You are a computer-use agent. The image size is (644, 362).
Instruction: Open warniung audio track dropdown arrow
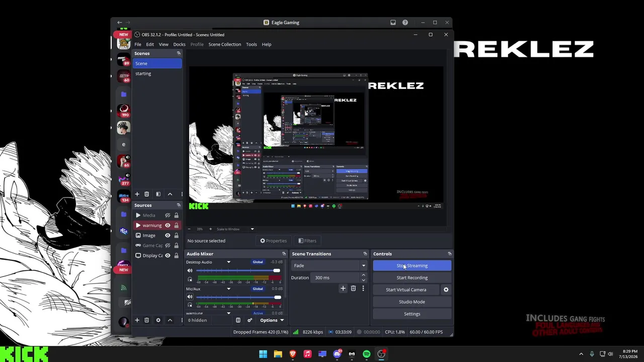tap(228, 313)
